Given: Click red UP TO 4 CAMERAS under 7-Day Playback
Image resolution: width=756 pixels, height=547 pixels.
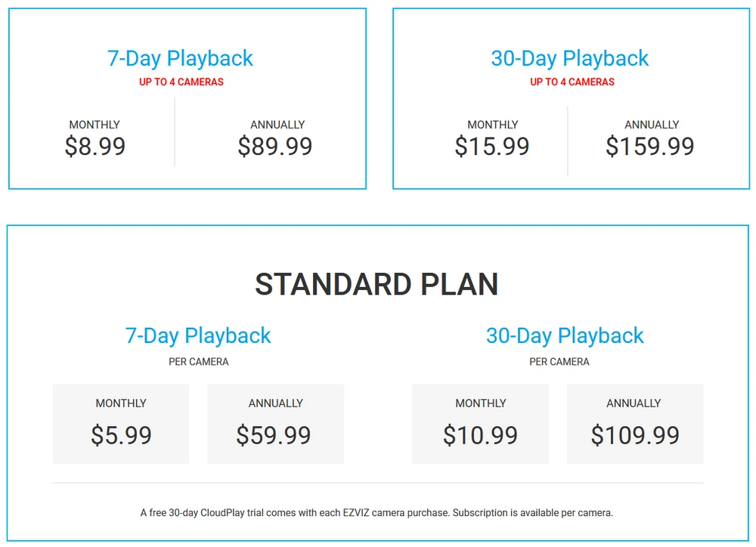Looking at the screenshot, I should coord(181,82).
